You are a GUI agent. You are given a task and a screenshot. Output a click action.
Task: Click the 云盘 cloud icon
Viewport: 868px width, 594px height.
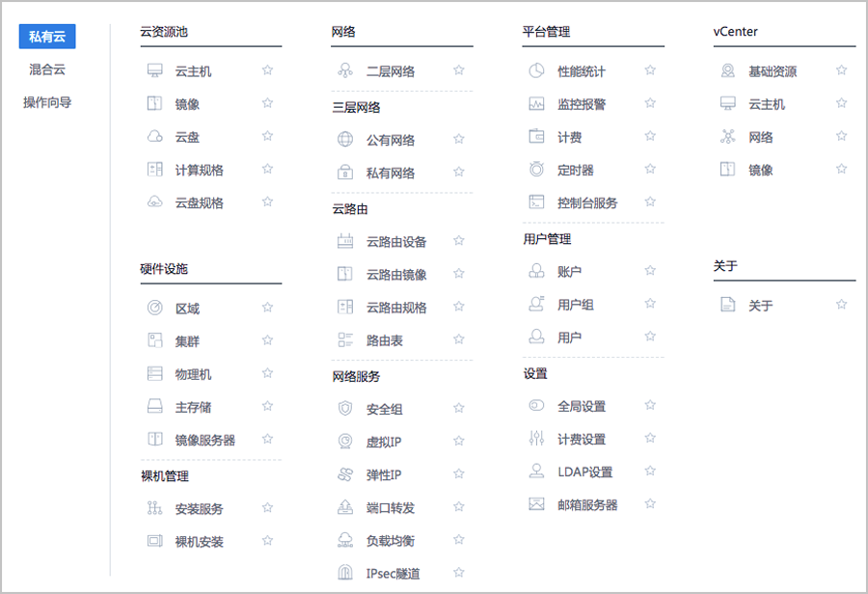(x=155, y=136)
